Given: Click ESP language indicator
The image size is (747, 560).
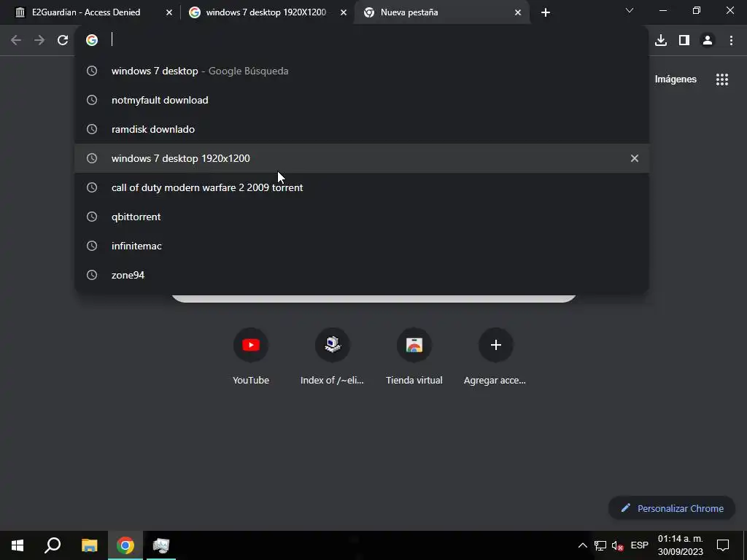Looking at the screenshot, I should pos(640,545).
